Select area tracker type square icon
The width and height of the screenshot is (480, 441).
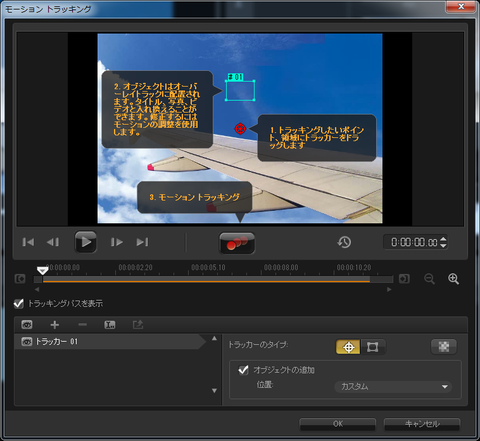372,347
